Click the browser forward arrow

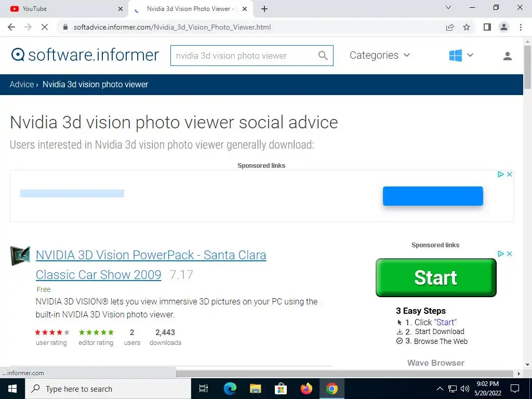click(x=28, y=27)
